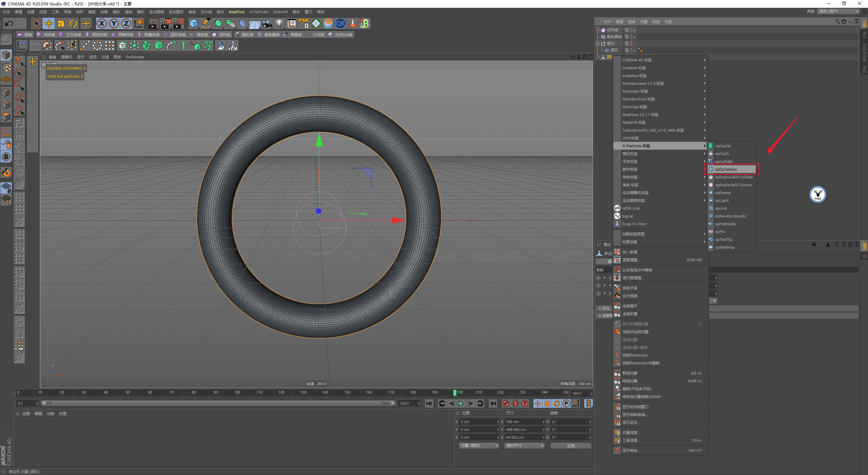Open the 对象 (相对) coordinate dropdown
This screenshot has width=868, height=475.
[x=479, y=445]
